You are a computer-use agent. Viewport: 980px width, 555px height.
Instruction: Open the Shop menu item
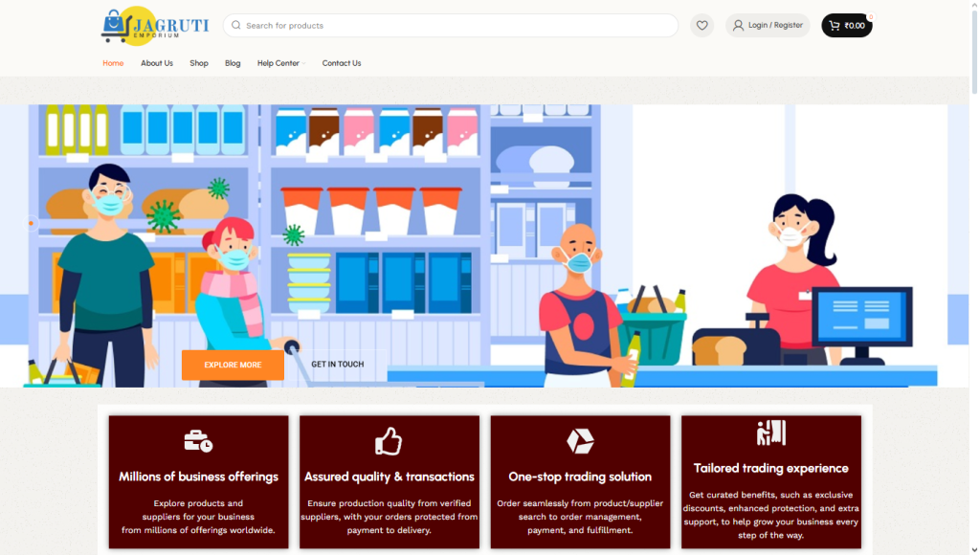pyautogui.click(x=199, y=63)
